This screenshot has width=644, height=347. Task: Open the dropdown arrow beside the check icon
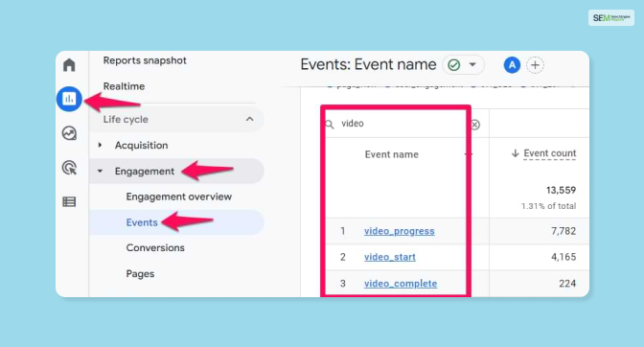click(x=472, y=64)
